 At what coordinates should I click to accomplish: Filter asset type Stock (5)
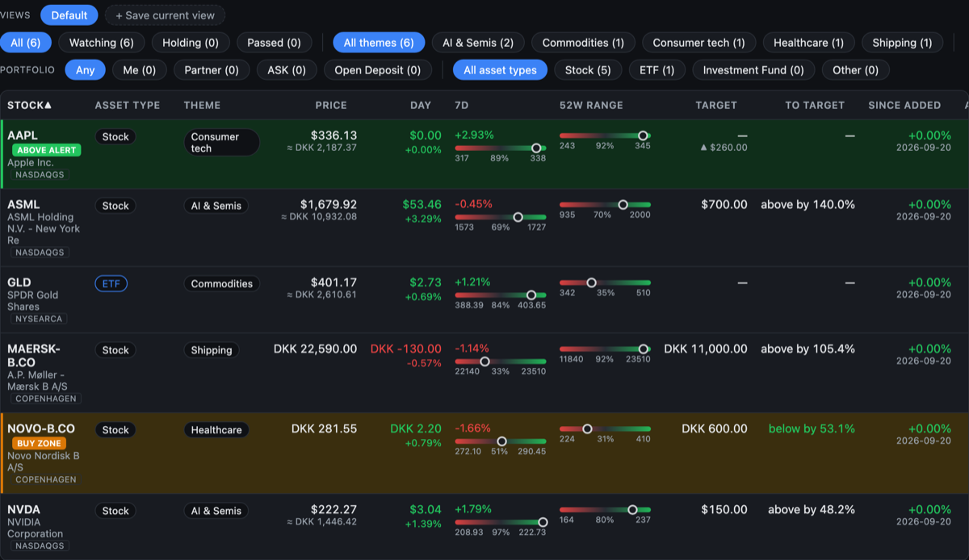(588, 70)
